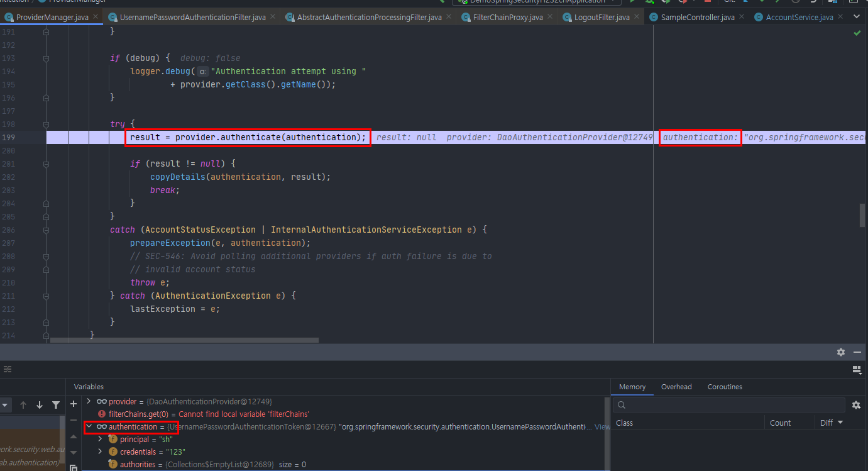Screen dimensions: 868x471
Task: Move watch up arrow in Variables
Action: tap(74, 436)
